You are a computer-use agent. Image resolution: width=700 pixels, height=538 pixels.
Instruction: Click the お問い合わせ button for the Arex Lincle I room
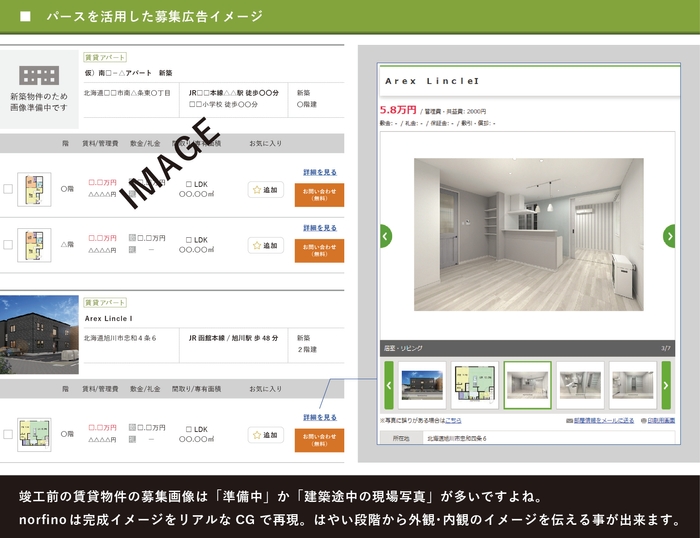coord(319,440)
